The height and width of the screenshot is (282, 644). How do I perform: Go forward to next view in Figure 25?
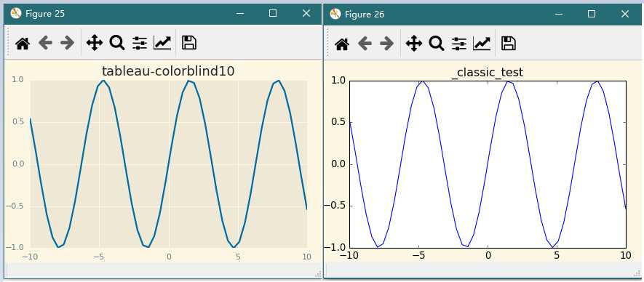point(68,43)
